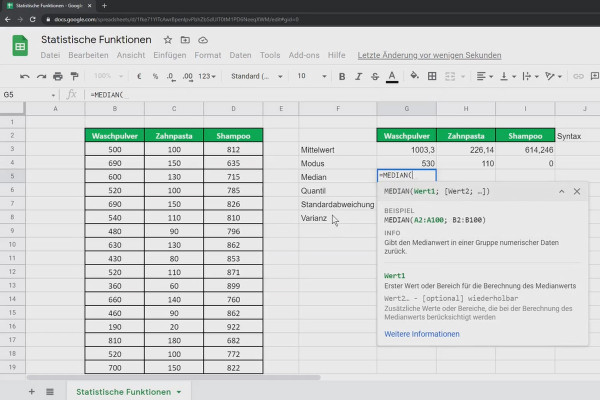Star the document
Screen dimensions: 600x400
(x=168, y=40)
